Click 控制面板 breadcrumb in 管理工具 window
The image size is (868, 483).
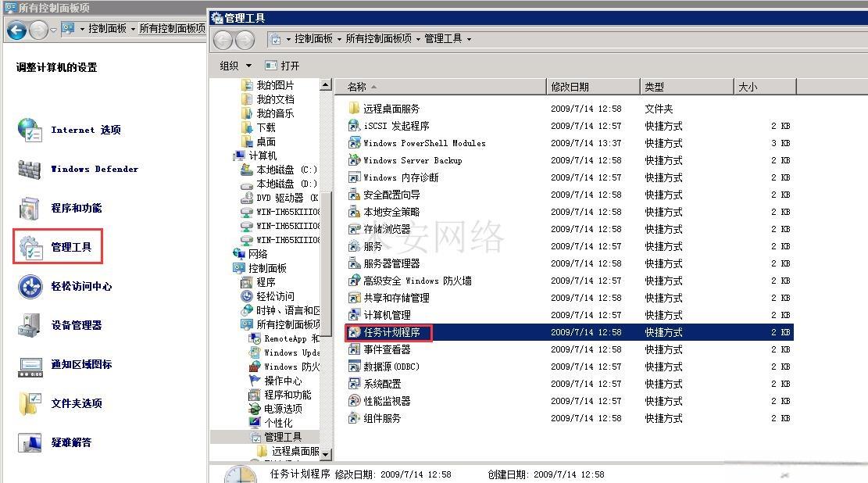313,39
